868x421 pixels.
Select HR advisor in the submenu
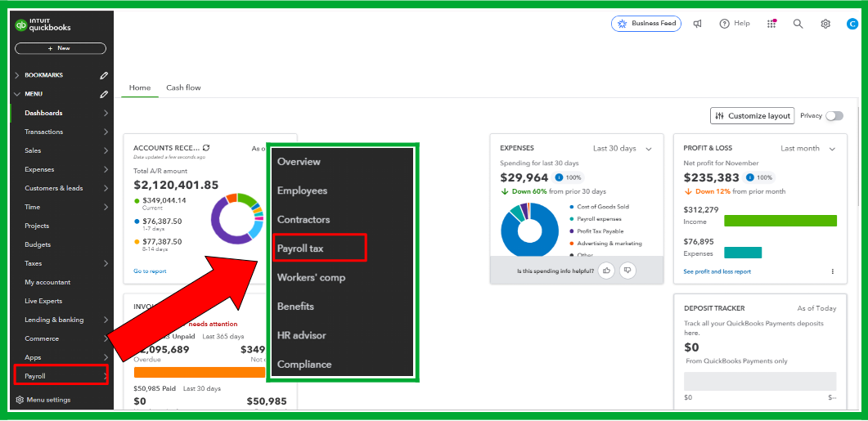coord(302,335)
